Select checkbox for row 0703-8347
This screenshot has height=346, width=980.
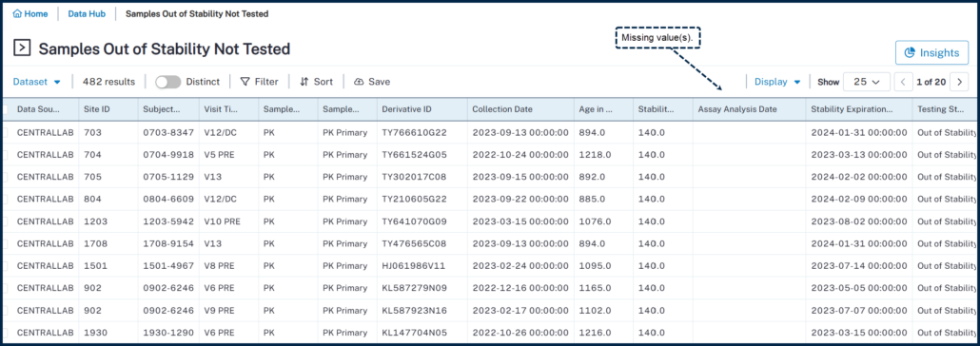(5, 132)
